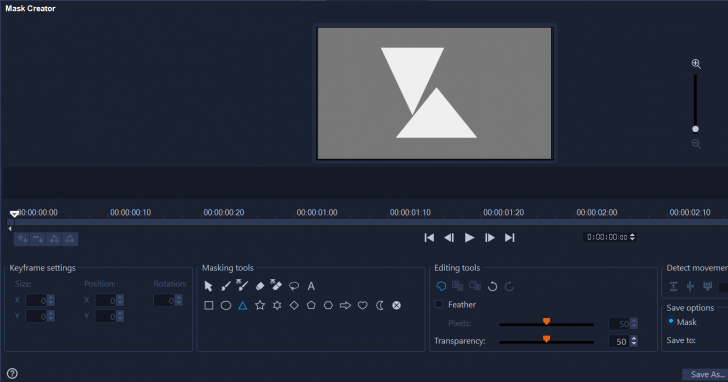Select the Mask save option radio button
Screen dimensions: 728x382
point(671,321)
